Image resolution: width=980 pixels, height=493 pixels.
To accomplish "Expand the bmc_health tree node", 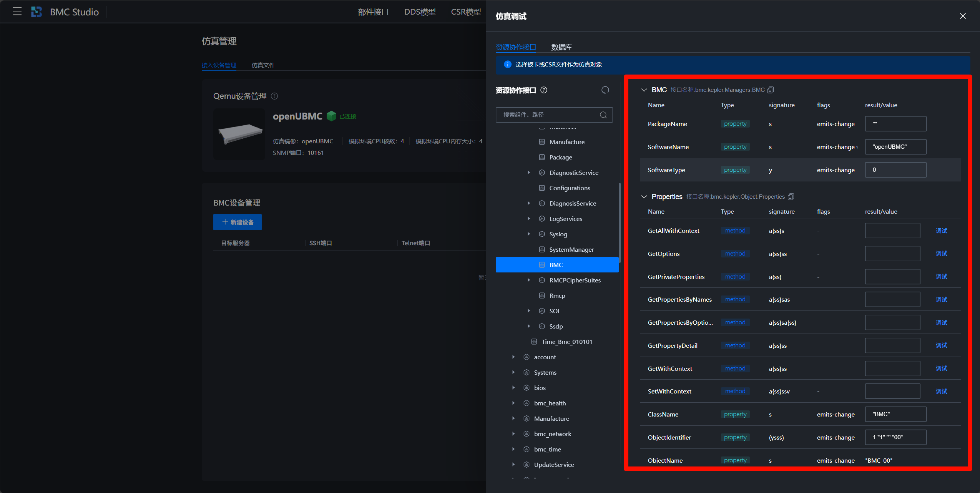I will click(x=513, y=403).
